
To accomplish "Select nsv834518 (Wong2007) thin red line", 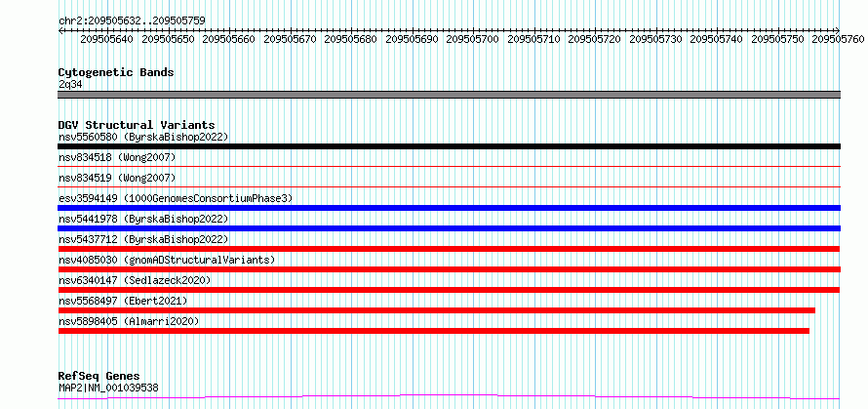I will tap(449, 166).
